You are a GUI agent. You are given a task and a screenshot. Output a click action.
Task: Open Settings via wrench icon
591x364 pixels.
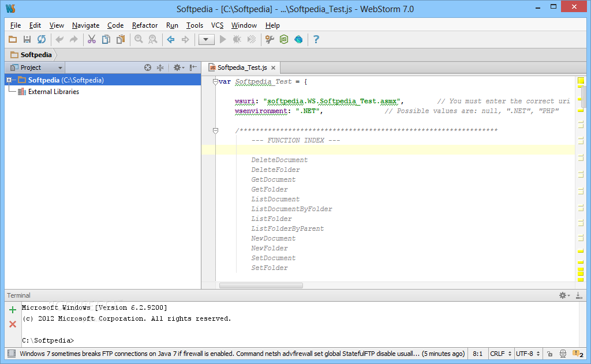tap(270, 39)
